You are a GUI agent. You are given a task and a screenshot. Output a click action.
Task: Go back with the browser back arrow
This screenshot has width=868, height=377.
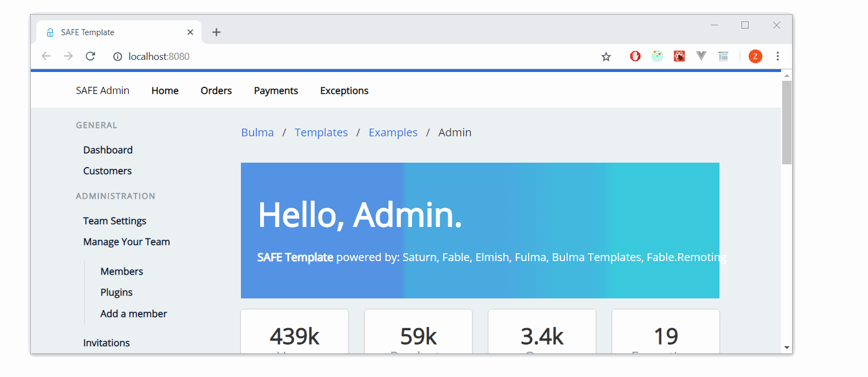click(x=46, y=56)
